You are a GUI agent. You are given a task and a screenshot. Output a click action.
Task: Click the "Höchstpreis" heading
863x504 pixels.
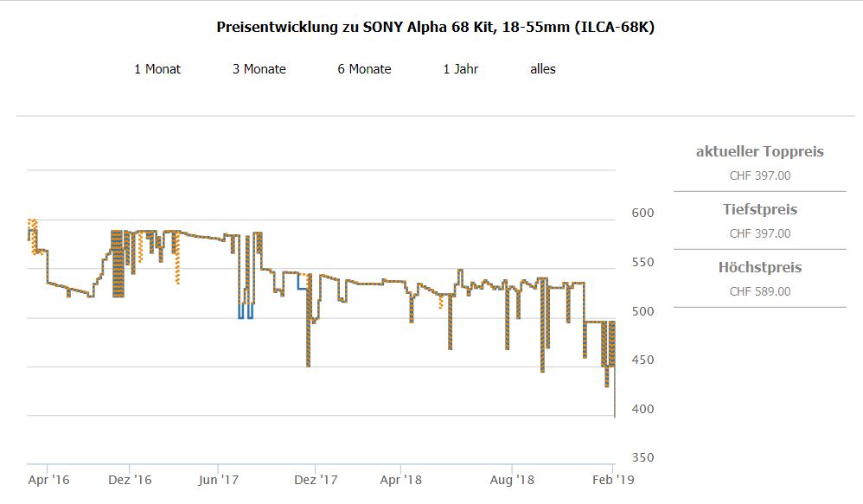760,268
